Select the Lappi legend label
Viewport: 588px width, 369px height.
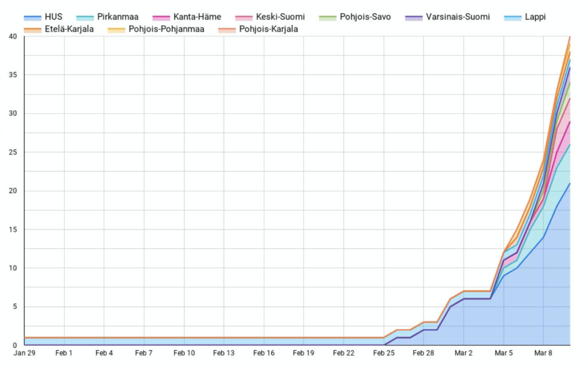(535, 17)
